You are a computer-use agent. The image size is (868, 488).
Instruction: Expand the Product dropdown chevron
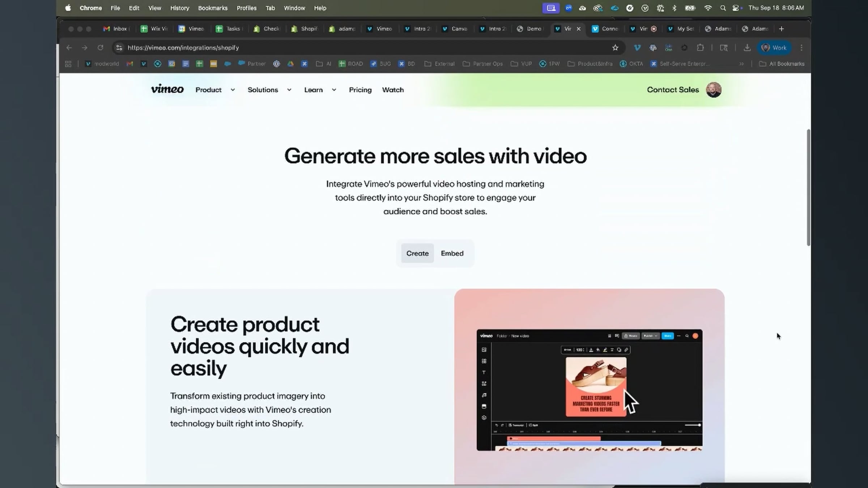pyautogui.click(x=233, y=90)
